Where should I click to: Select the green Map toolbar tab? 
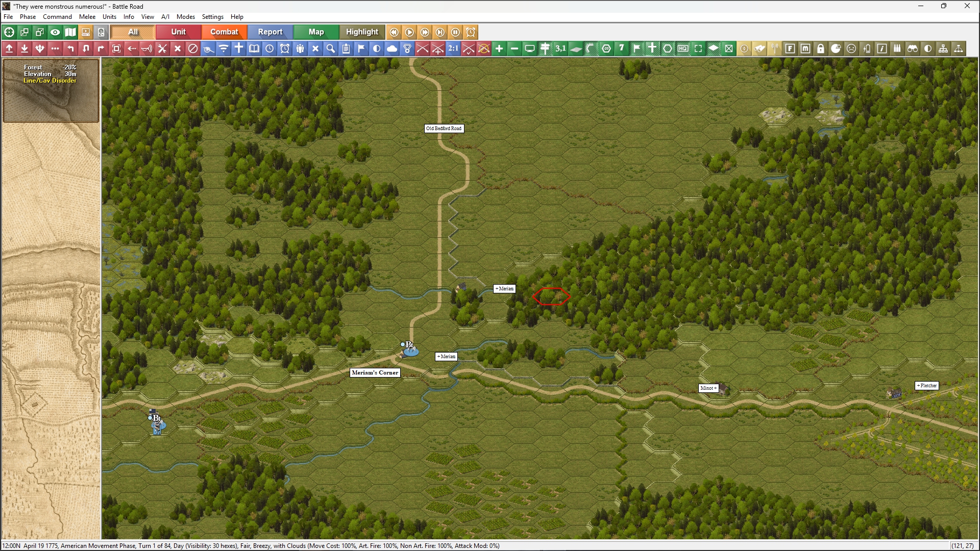(x=316, y=32)
